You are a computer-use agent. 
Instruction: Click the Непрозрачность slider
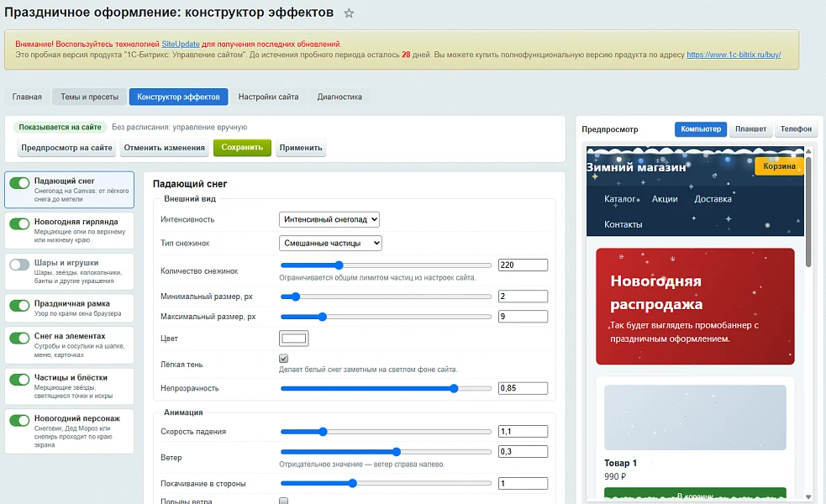pos(386,389)
